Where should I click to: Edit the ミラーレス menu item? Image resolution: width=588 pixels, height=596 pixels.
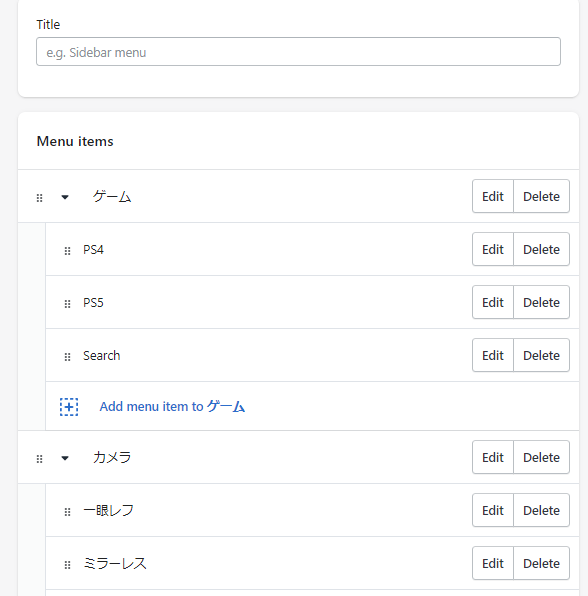pyautogui.click(x=493, y=563)
